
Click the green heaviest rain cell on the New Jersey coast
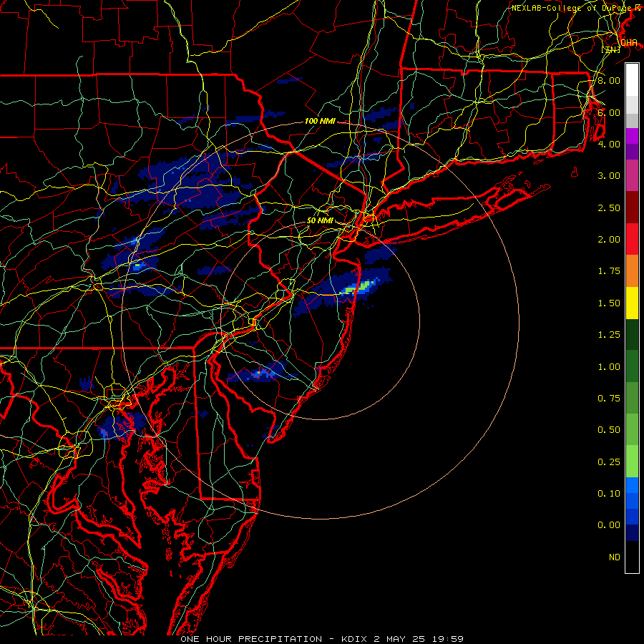[358, 287]
